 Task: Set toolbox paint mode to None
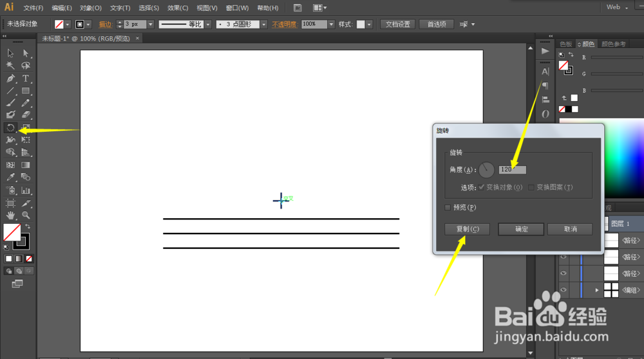(x=29, y=259)
